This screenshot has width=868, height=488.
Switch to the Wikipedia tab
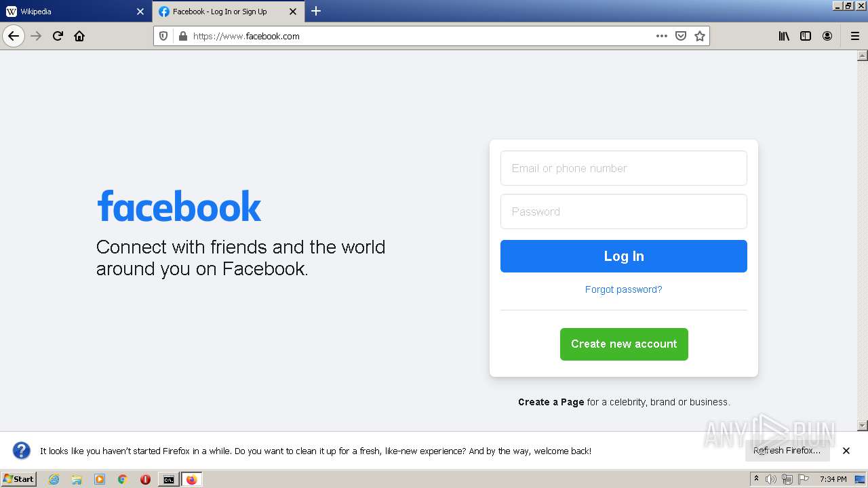(75, 12)
